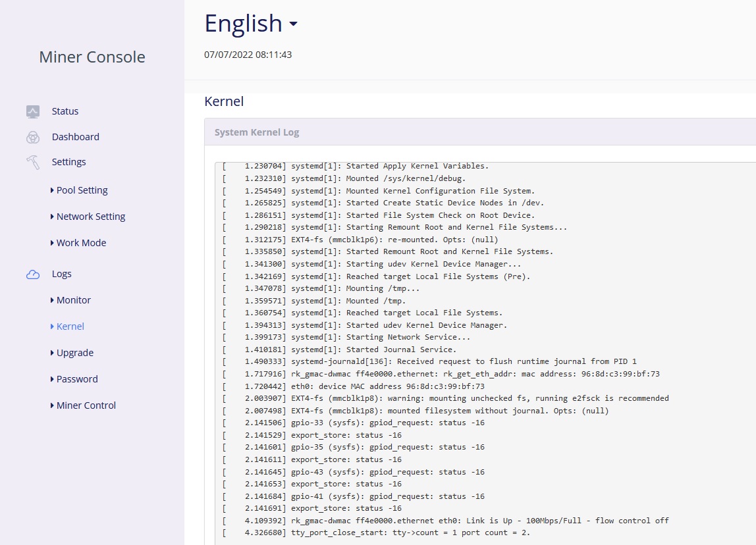Click the 'Link is Up - 100Mbps/Full' line
The height and width of the screenshot is (545, 756).
tap(445, 521)
